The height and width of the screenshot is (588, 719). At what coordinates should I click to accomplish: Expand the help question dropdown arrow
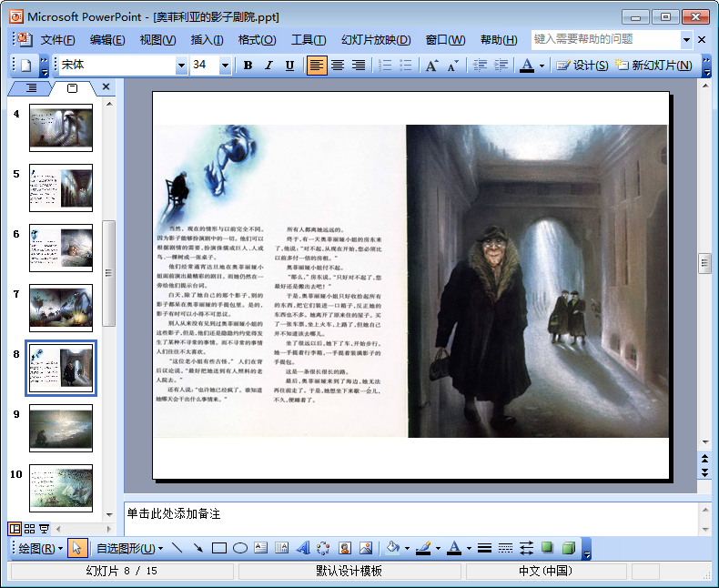click(686, 40)
